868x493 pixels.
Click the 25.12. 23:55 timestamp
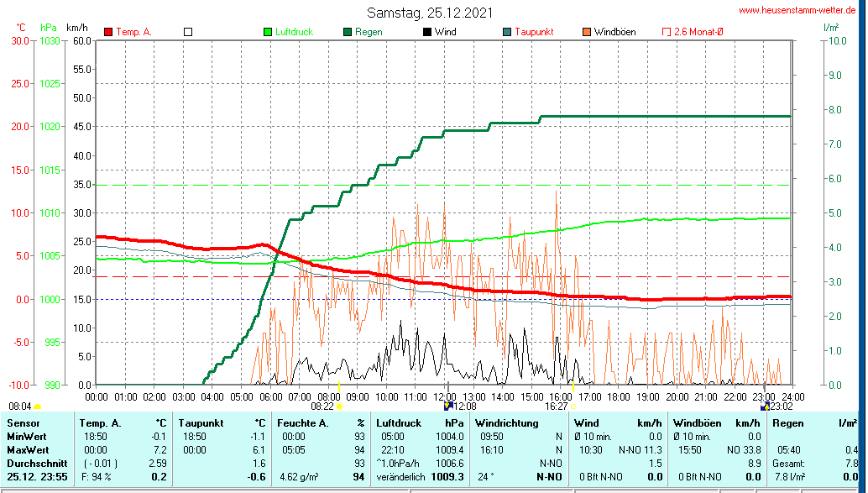click(37, 476)
